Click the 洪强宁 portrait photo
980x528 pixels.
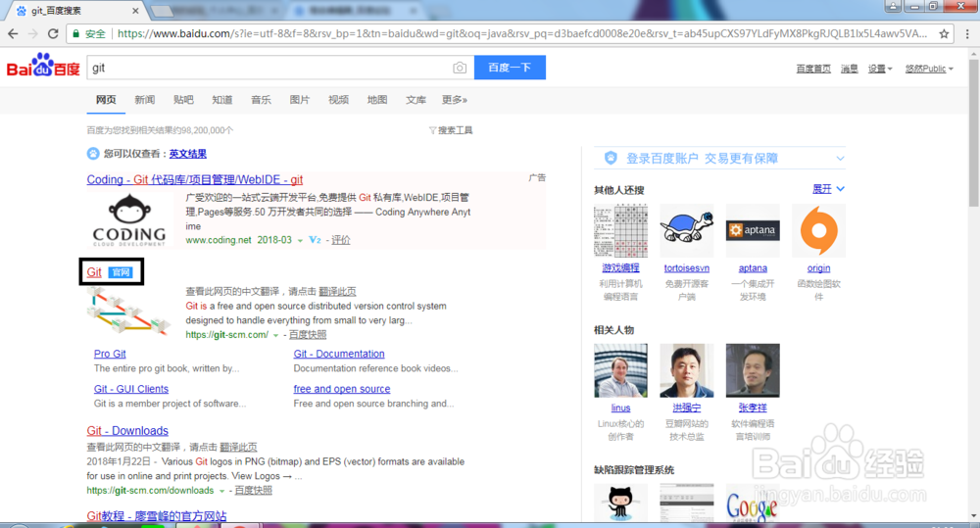pyautogui.click(x=686, y=370)
